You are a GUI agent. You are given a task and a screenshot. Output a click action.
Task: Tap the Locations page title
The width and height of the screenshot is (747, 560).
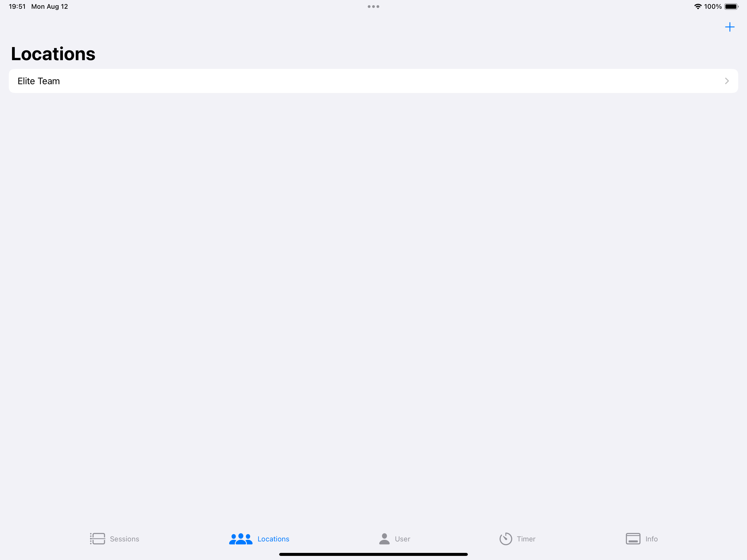click(x=53, y=54)
